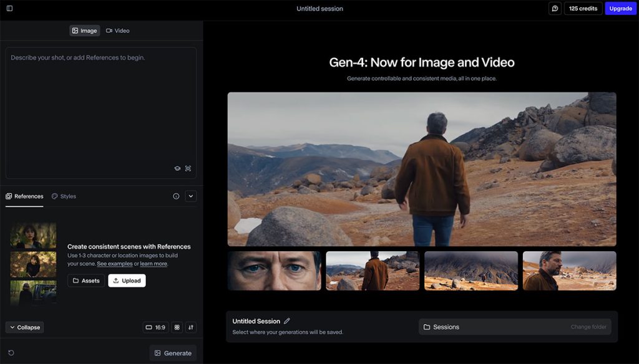The image size is (639, 364).
Task: Collapse the references panel
Action: (25, 327)
